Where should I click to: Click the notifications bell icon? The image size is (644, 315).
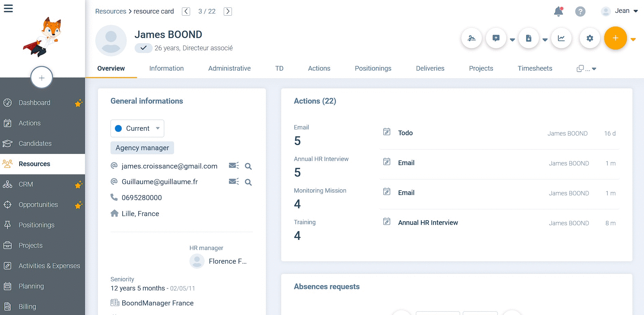pos(558,12)
